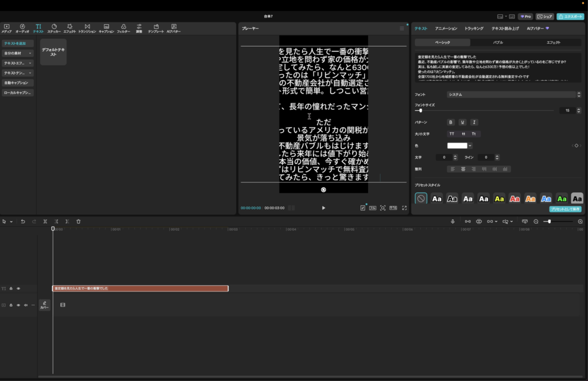
Task: Toggle lock on the text track
Action: tap(11, 289)
